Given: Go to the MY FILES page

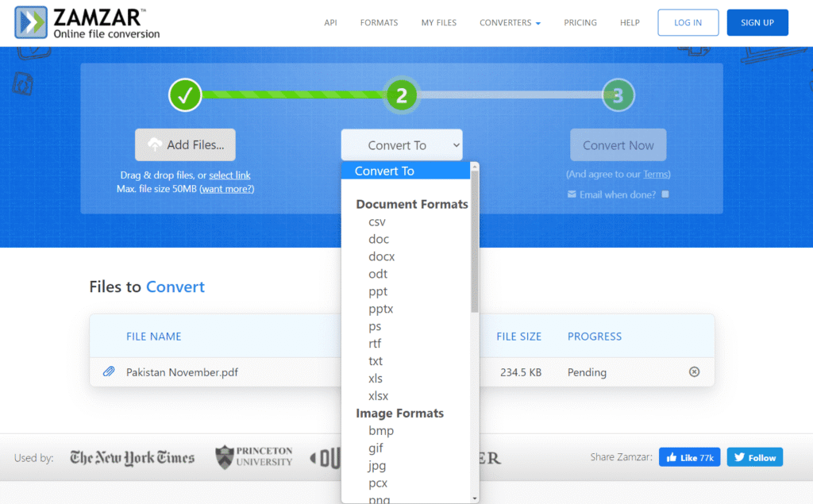Looking at the screenshot, I should [438, 22].
